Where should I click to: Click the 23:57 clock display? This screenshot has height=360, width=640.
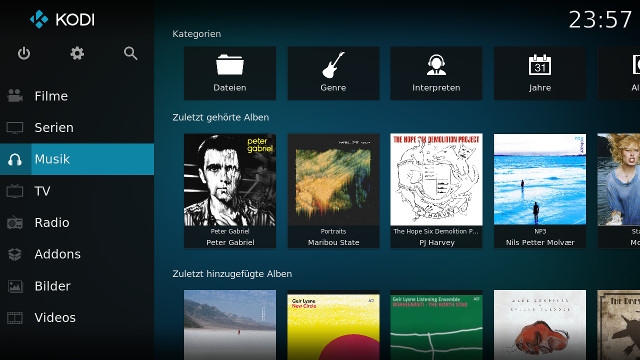point(600,20)
